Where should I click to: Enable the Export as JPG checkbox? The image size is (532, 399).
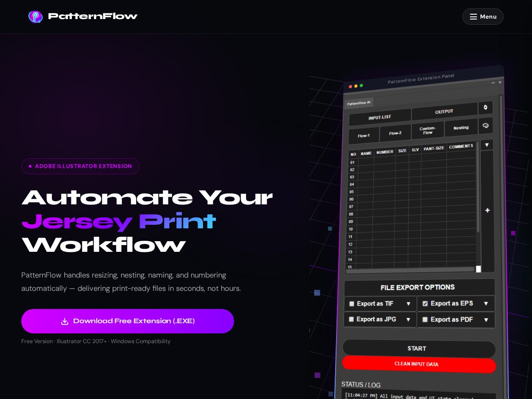352,319
